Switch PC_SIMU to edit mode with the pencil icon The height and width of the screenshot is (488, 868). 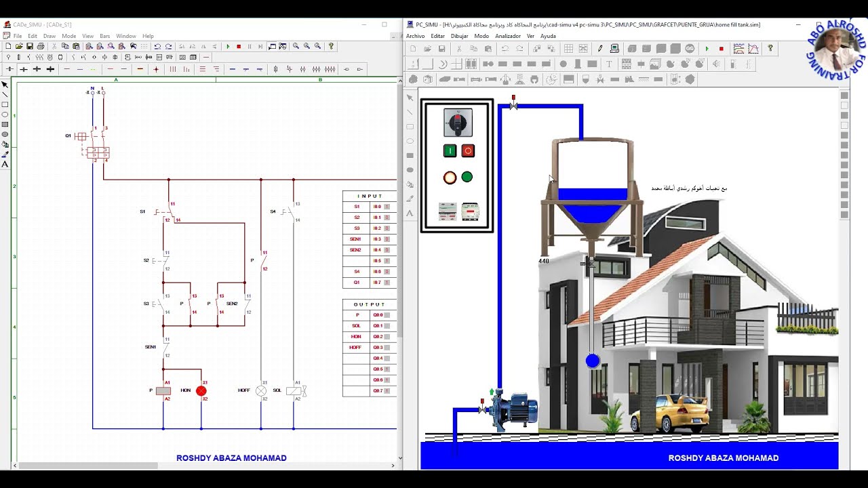click(600, 49)
